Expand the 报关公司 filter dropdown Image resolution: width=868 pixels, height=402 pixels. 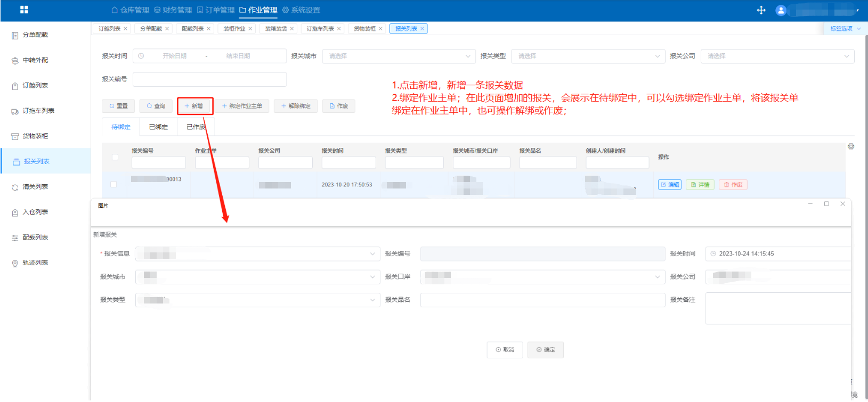777,56
